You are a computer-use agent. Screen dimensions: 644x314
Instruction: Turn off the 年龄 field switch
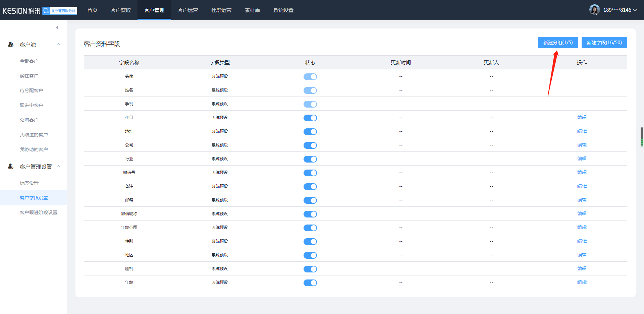310,283
